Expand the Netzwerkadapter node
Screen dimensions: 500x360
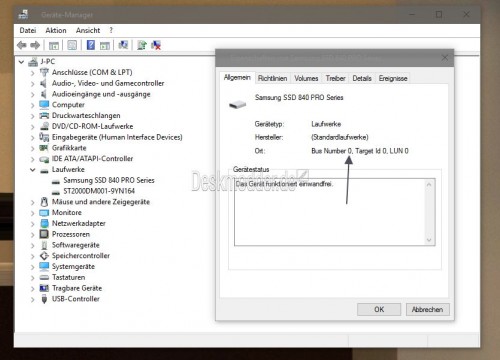[32, 224]
